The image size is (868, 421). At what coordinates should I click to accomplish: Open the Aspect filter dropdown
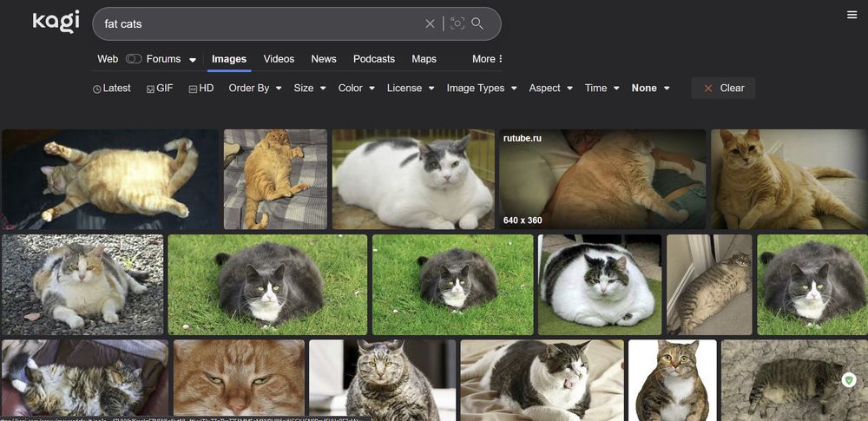551,88
